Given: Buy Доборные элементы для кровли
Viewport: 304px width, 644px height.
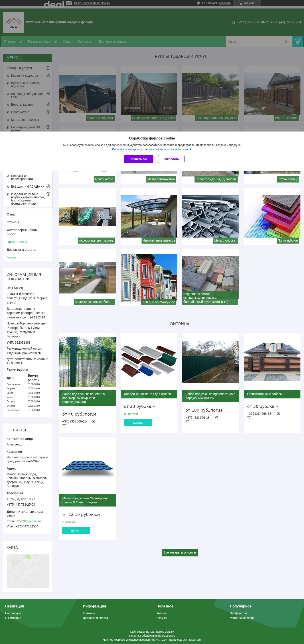Looking at the screenshot, I should point(138,423).
